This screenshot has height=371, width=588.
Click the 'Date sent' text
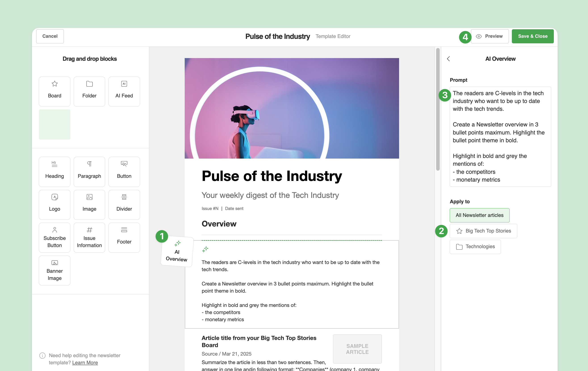click(x=234, y=209)
